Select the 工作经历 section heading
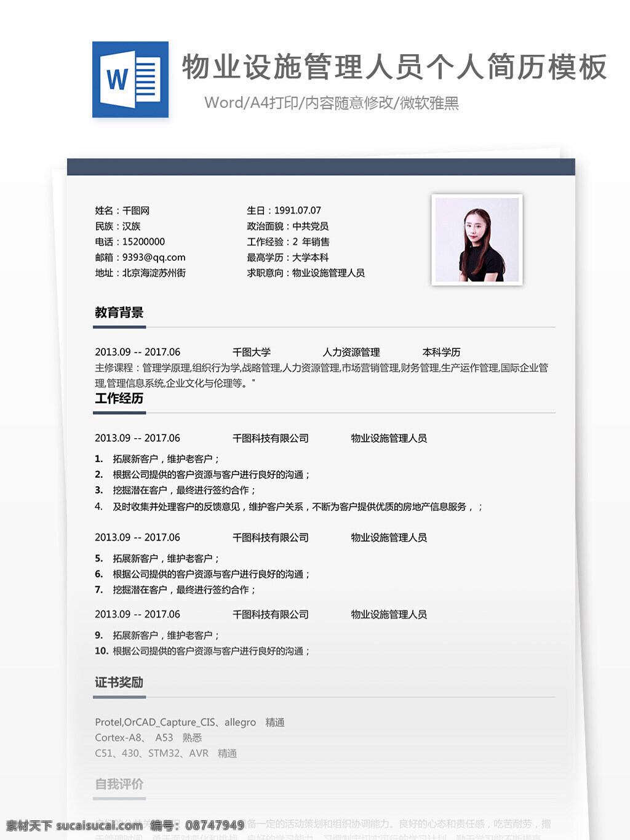630x840 pixels. click(119, 398)
